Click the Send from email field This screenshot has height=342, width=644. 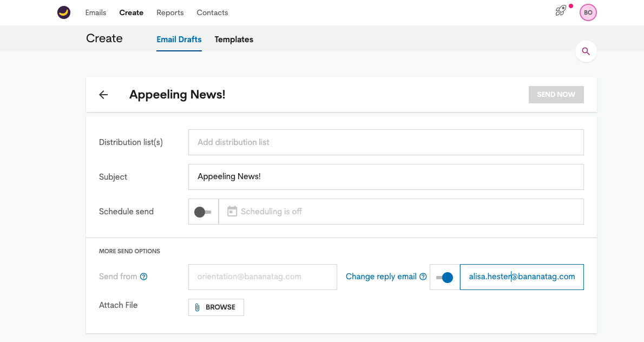coord(262,277)
